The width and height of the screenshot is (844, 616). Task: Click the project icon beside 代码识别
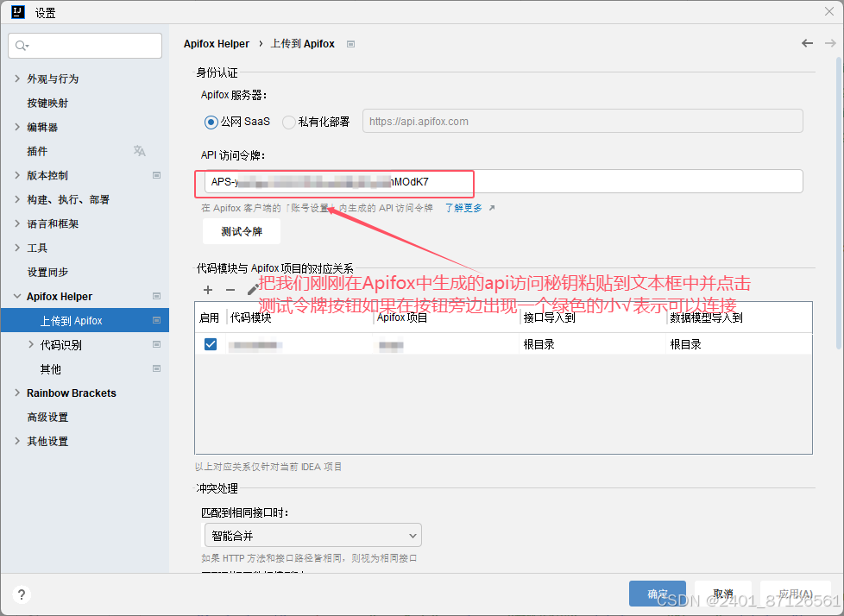click(x=157, y=344)
